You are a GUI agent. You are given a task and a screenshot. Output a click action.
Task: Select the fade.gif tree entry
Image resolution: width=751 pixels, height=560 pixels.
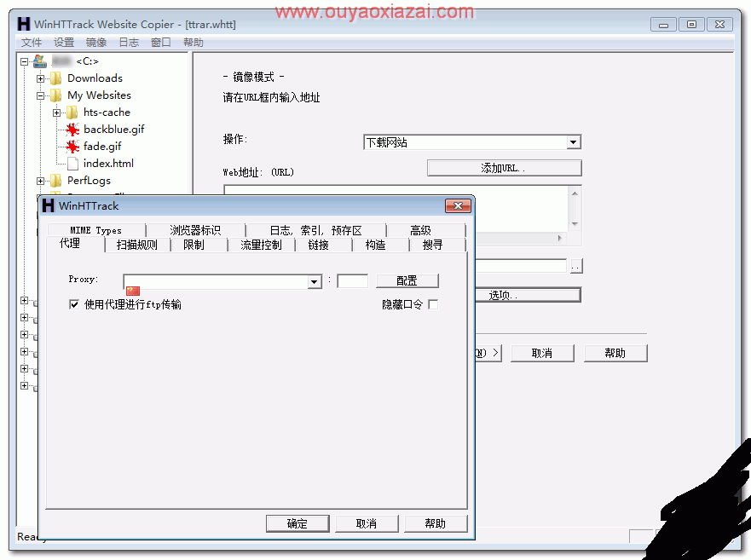click(x=102, y=146)
